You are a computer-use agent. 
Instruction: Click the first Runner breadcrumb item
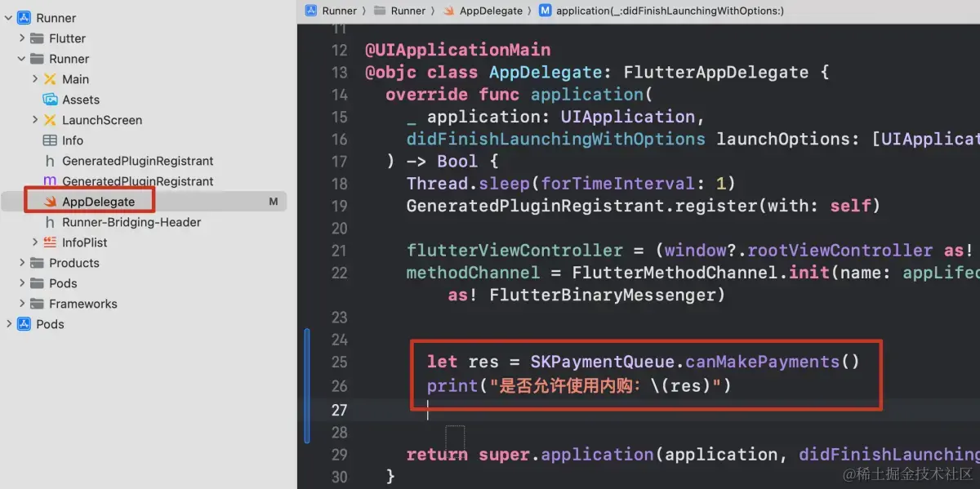tap(339, 11)
